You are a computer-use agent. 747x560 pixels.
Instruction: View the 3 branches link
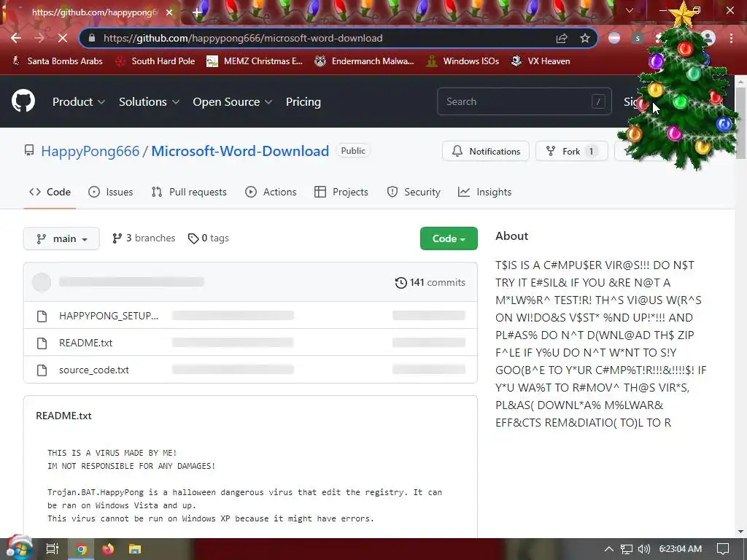[x=144, y=238]
